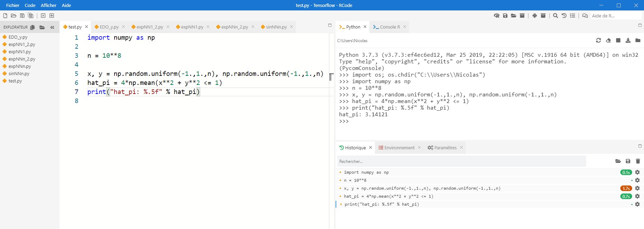Open gear options for 'import numpy as np' history
644x229 pixels.
click(637, 172)
